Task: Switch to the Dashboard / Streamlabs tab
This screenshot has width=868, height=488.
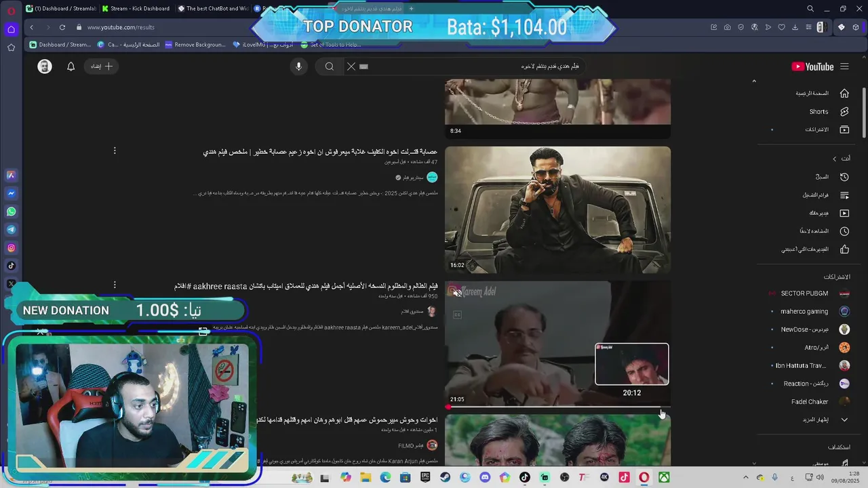Action: click(61, 9)
